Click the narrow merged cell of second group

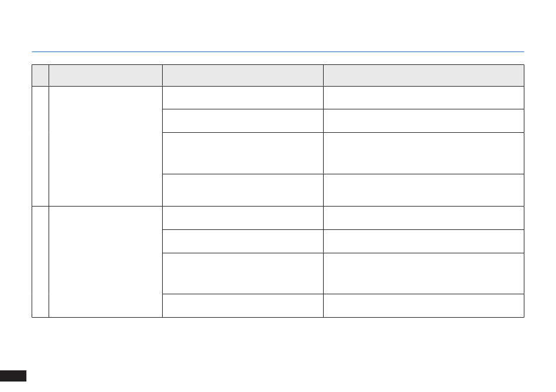coord(40,262)
